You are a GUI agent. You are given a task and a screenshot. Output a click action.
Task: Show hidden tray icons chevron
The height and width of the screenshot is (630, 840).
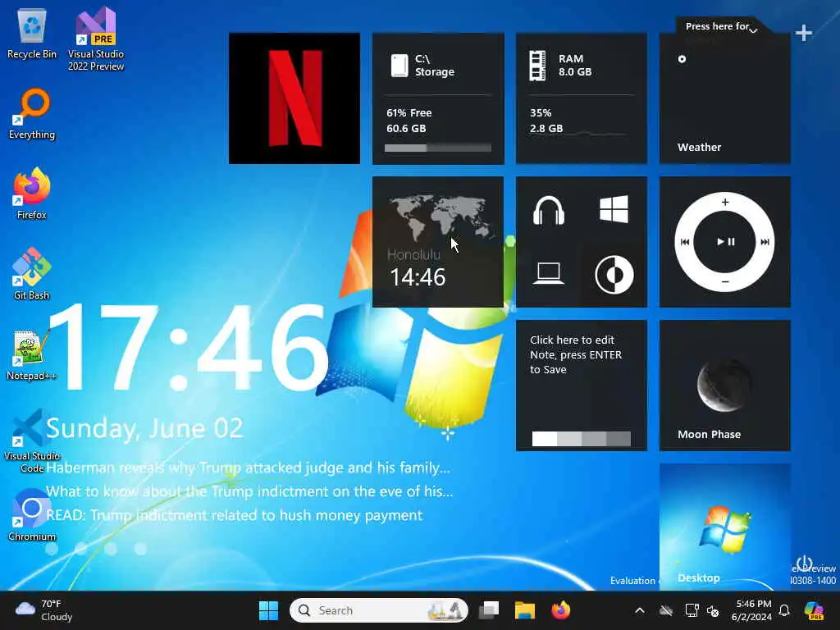click(x=640, y=610)
